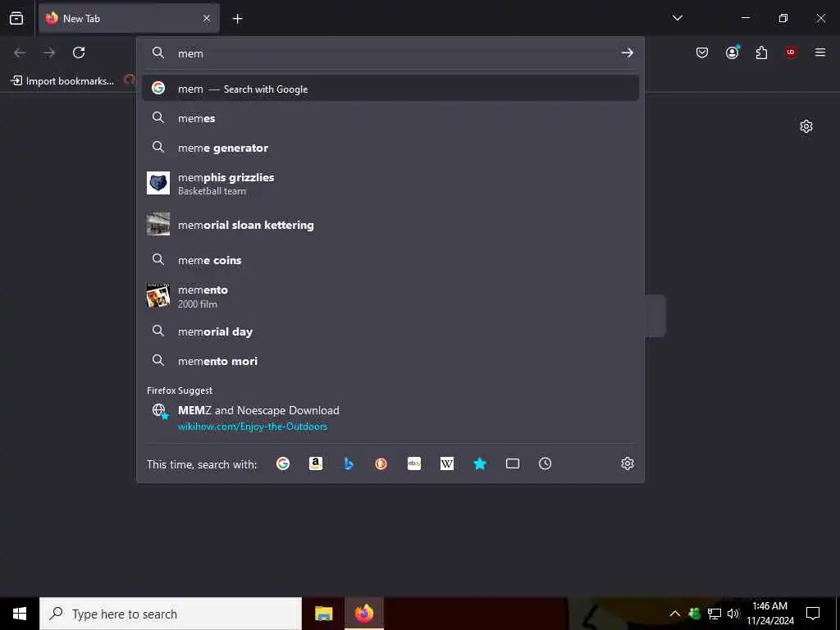Screen dimensions: 840x630
Task: Search this time with Bing
Action: [x=348, y=464]
